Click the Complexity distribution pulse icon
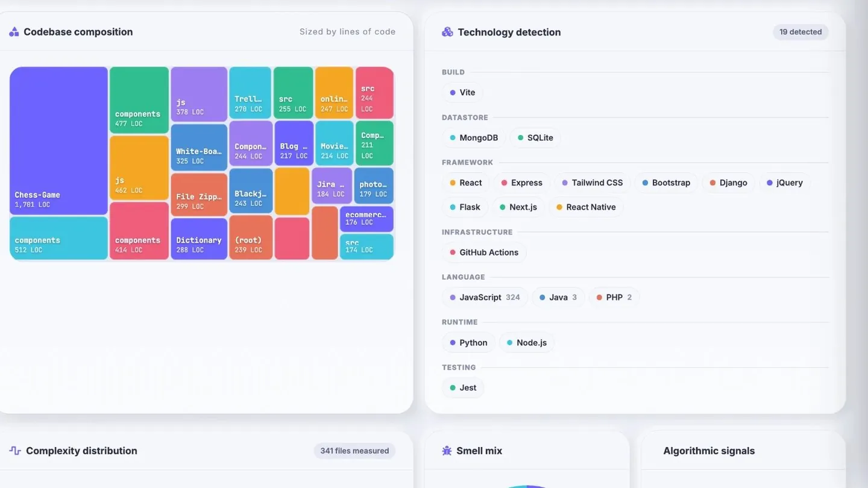Image resolution: width=868 pixels, height=488 pixels. (15, 451)
